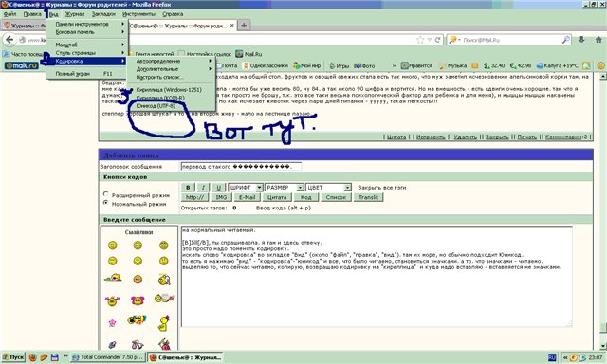
Task: Open Мой мир on the Mail.Ru toolbar
Action: point(306,65)
